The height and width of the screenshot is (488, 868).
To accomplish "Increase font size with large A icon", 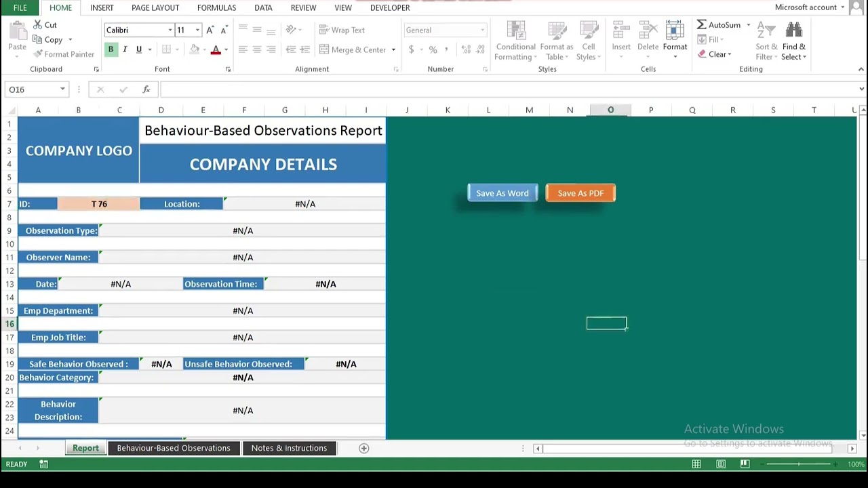I will tap(210, 30).
